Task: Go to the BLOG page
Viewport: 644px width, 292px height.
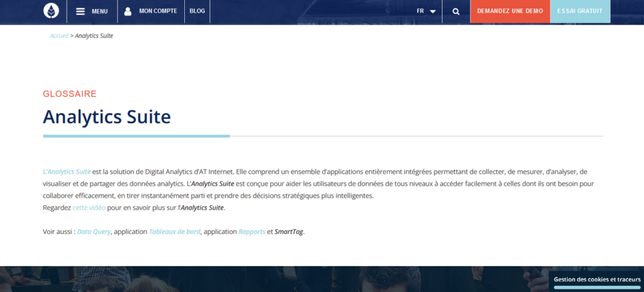Action: coord(197,11)
